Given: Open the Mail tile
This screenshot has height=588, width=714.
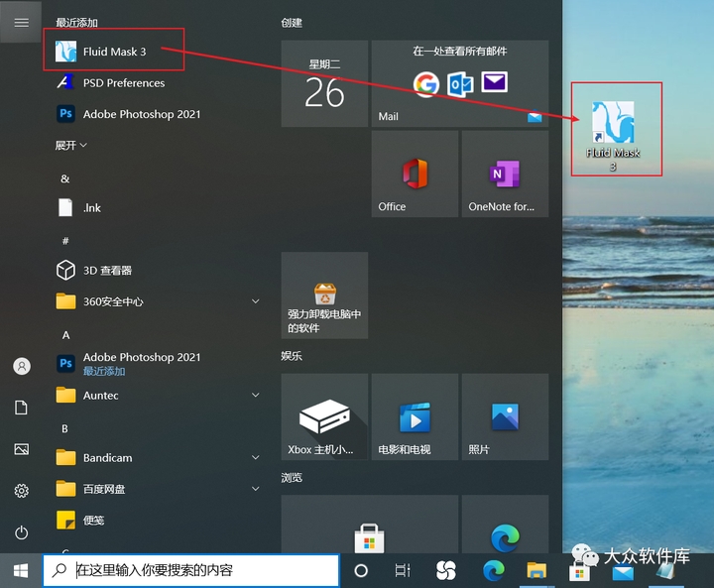Looking at the screenshot, I should [x=460, y=83].
